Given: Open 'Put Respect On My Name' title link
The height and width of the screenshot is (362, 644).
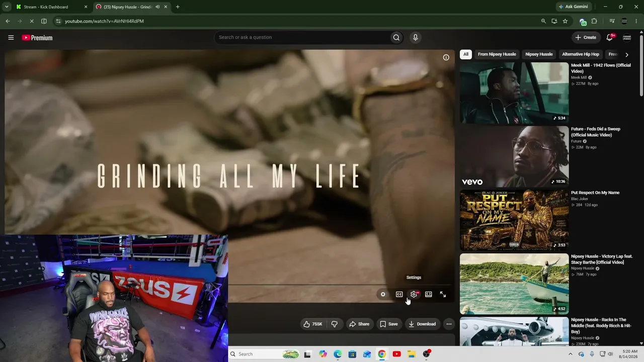Looking at the screenshot, I should click(595, 193).
